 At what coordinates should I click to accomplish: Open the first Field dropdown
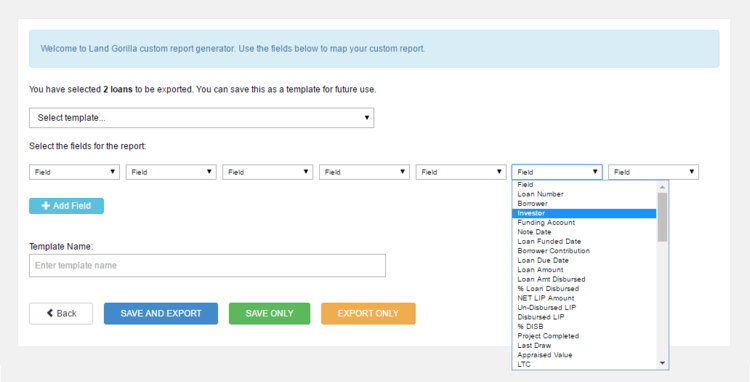[74, 172]
